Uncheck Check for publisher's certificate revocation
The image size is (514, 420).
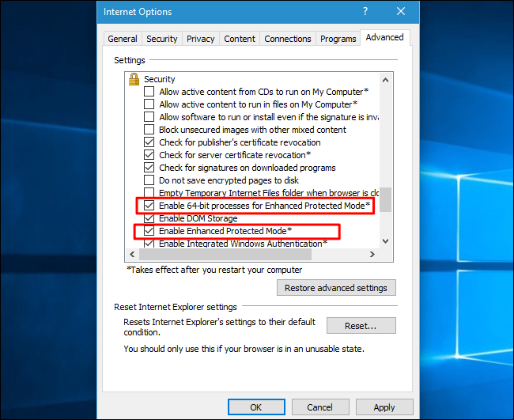149,142
